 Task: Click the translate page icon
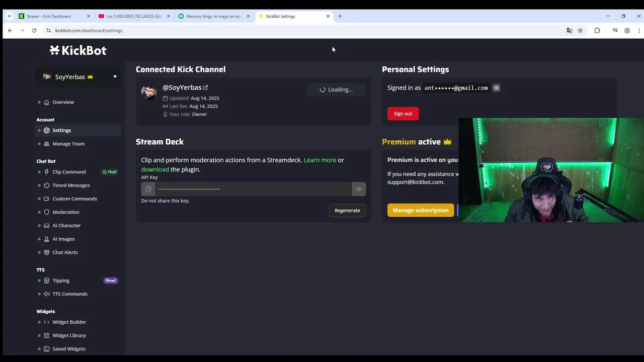[x=570, y=31]
